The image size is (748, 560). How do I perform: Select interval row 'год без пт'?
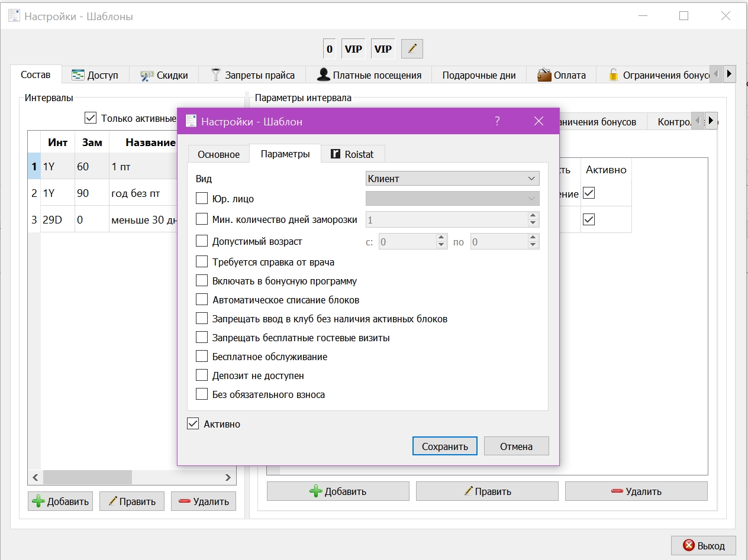pyautogui.click(x=136, y=193)
